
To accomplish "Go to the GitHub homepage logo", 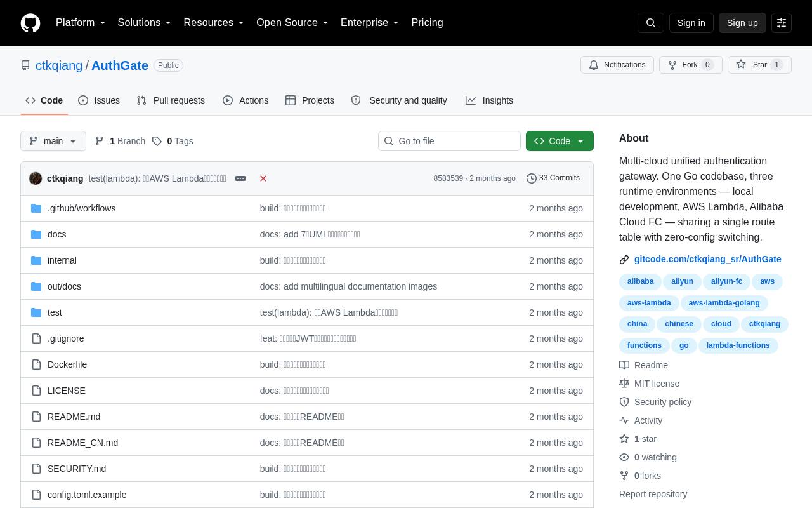I will click(30, 23).
